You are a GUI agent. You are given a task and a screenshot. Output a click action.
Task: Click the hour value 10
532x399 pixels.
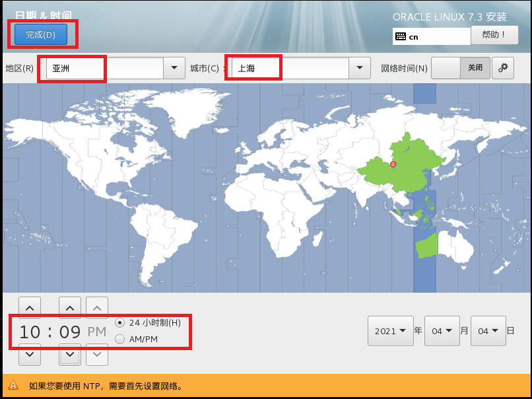(x=30, y=332)
